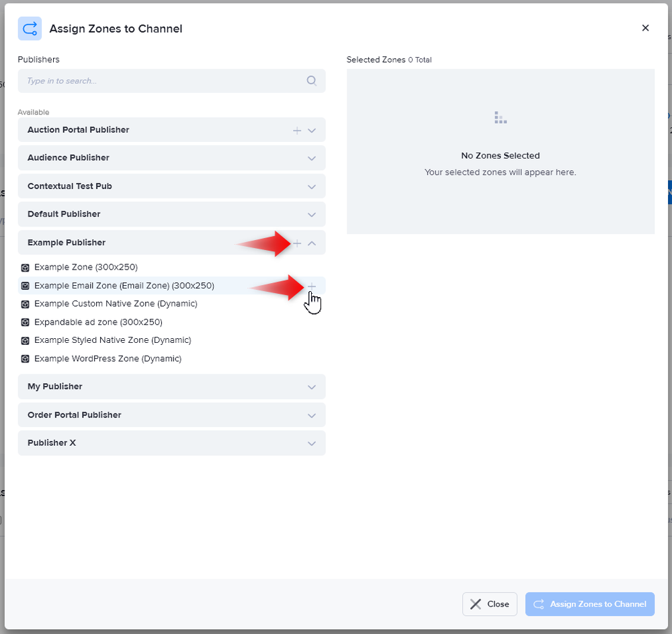
Task: Click the icon beside Example Custom Native Zone
Action: tap(26, 304)
